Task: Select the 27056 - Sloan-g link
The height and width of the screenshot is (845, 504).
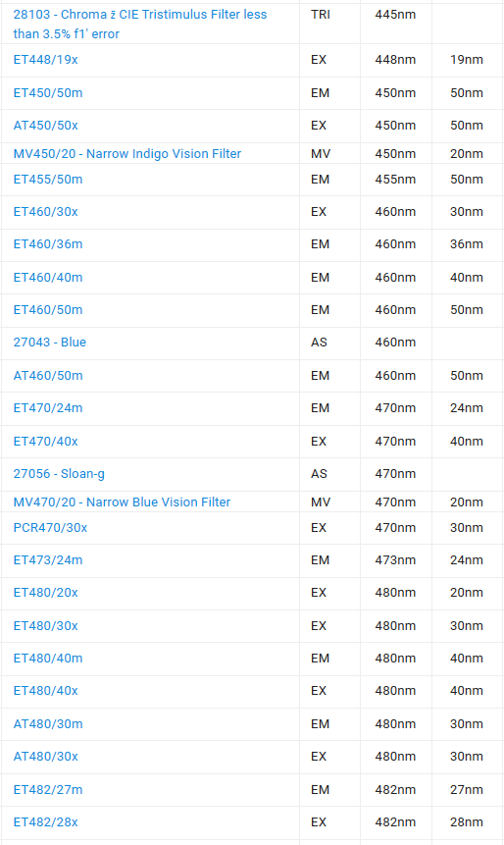Action: pyautogui.click(x=59, y=474)
